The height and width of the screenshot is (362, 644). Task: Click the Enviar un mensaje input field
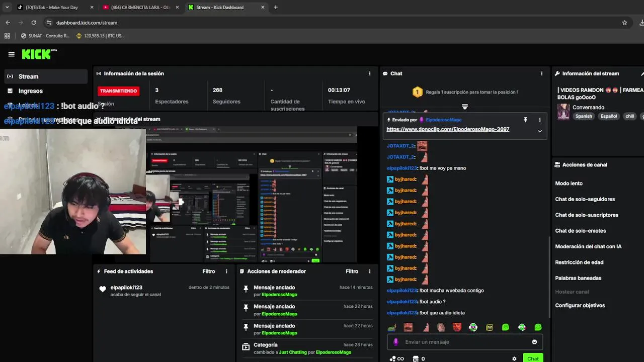pyautogui.click(x=465, y=342)
